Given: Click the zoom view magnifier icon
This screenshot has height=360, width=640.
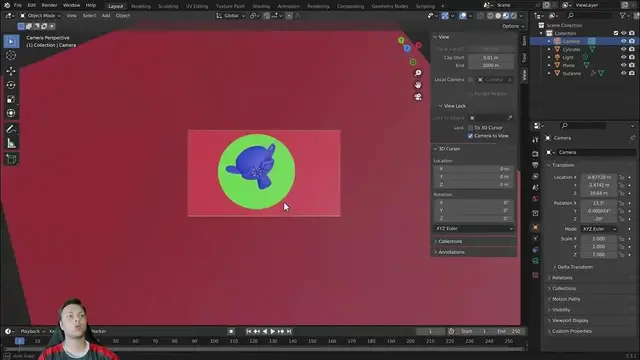Looking at the screenshot, I should (x=418, y=73).
